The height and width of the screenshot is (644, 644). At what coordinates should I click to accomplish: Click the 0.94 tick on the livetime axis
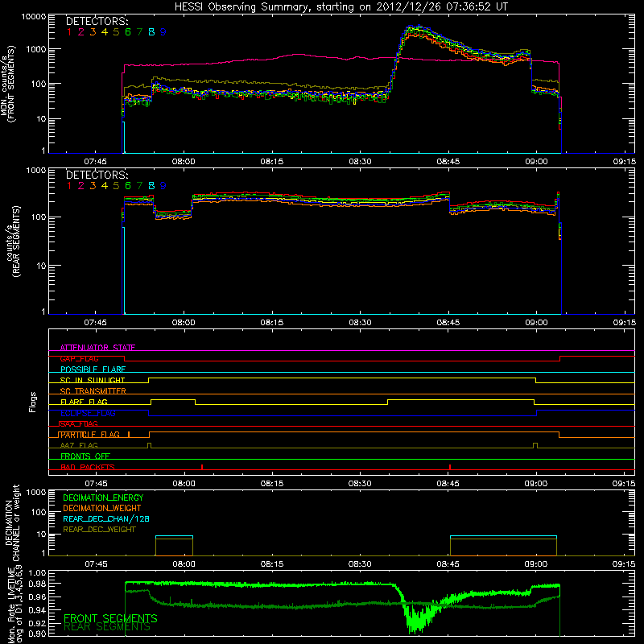coord(38,610)
